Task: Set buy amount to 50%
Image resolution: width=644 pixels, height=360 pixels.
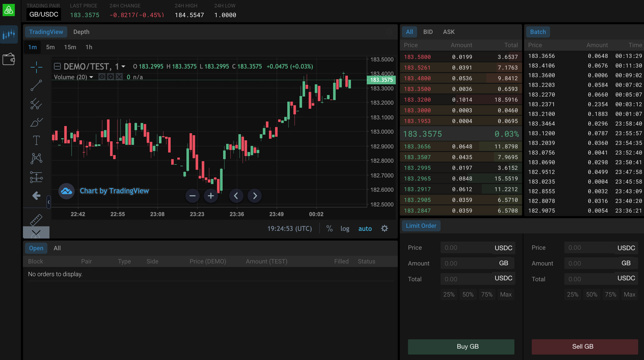Action: (x=468, y=295)
